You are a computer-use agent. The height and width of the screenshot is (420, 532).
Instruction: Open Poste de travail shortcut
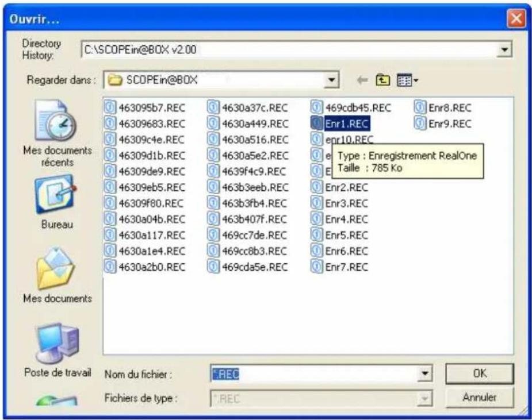(57, 350)
